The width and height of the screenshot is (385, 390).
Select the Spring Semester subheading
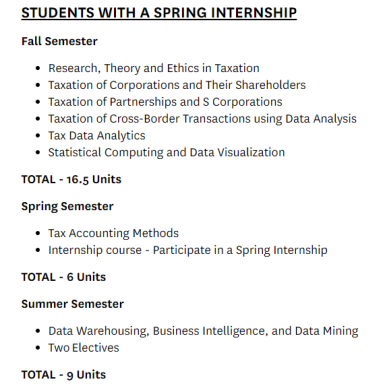(x=67, y=206)
